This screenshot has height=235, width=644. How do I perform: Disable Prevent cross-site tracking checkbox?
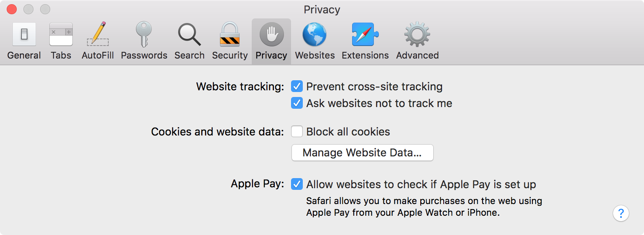297,87
